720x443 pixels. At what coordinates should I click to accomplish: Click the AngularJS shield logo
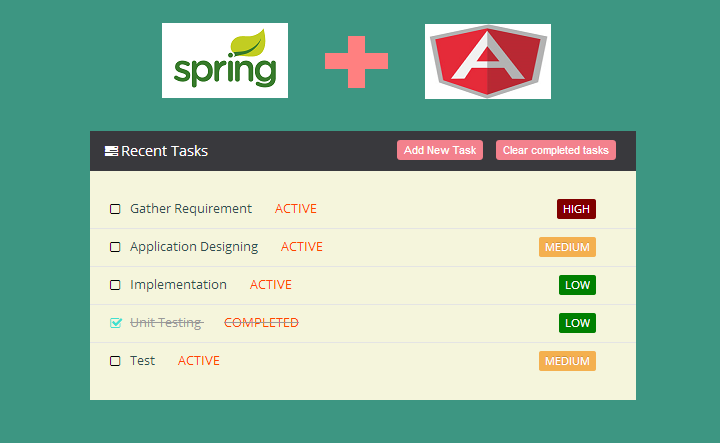click(488, 62)
